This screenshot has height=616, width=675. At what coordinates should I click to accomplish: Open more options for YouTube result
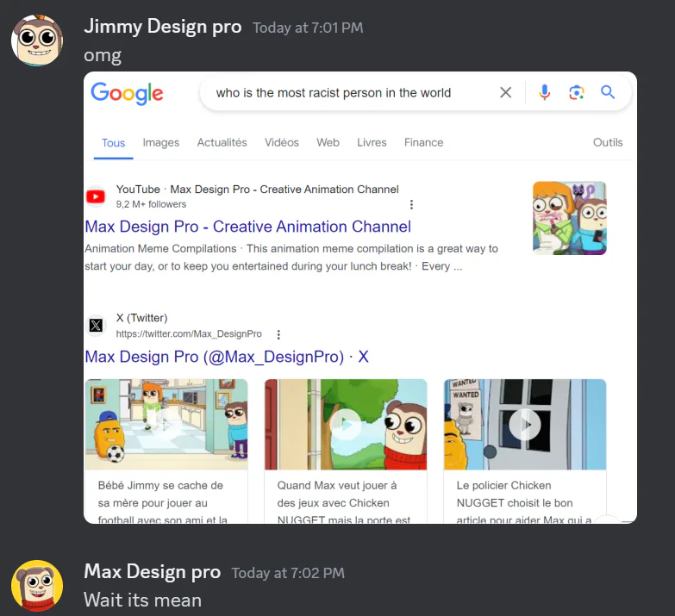click(x=411, y=204)
